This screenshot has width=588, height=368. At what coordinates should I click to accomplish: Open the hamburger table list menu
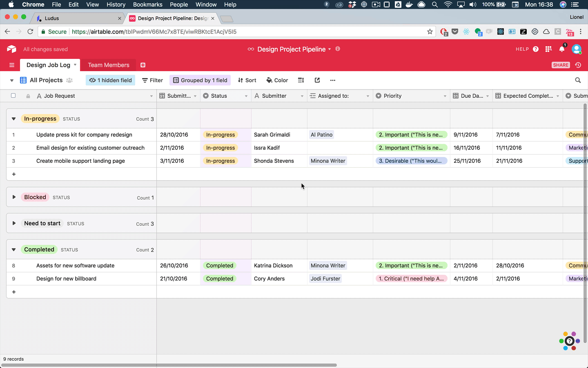(12, 65)
